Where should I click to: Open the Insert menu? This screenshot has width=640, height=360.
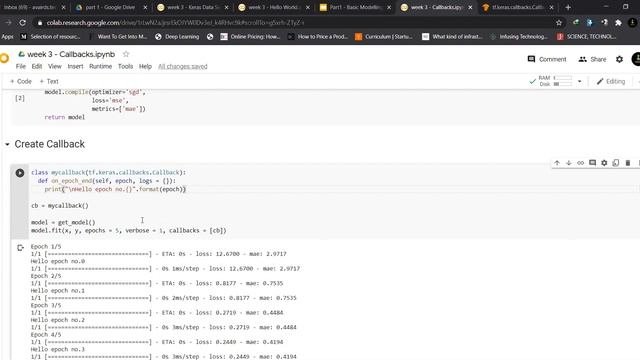pos(75,67)
